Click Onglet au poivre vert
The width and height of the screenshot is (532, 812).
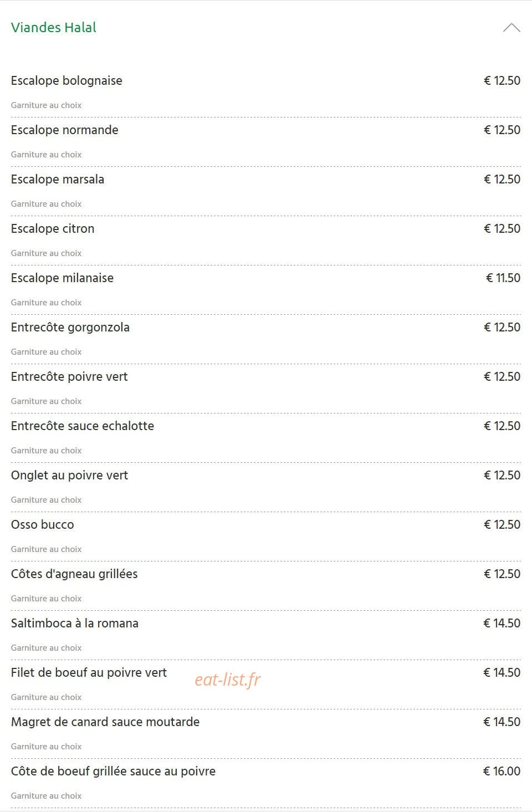point(69,476)
